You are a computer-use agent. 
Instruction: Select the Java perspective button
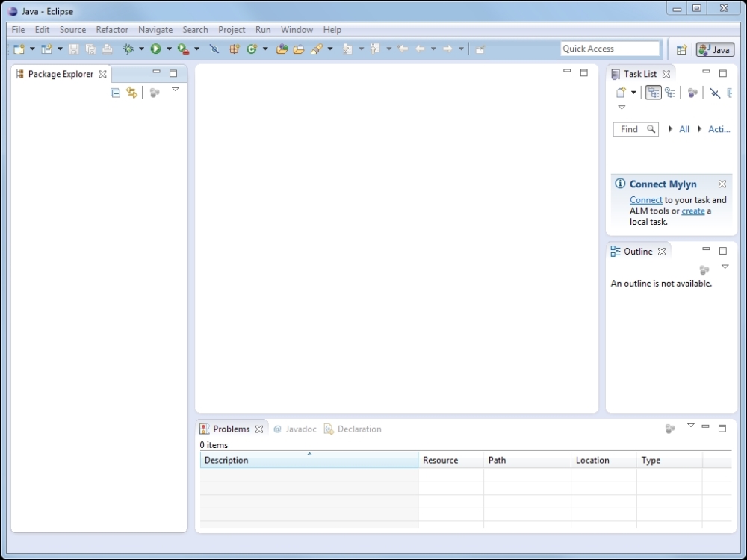coord(715,49)
